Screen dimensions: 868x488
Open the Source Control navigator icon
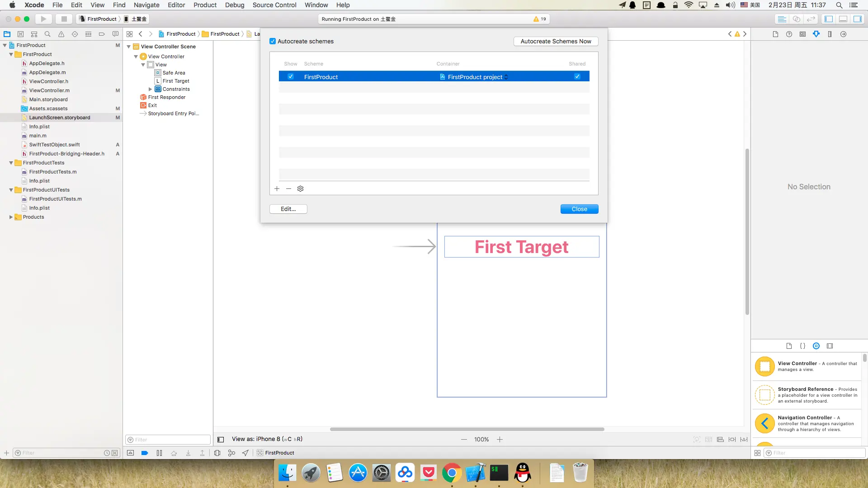pyautogui.click(x=20, y=34)
